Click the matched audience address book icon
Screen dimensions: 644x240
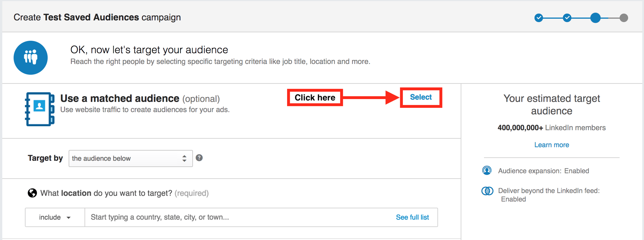(x=40, y=109)
